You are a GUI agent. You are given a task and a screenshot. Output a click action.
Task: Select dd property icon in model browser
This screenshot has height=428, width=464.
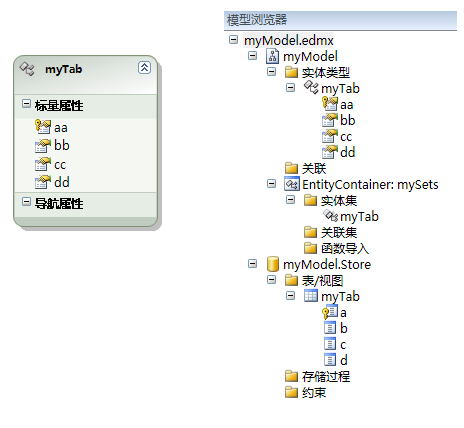pos(330,152)
